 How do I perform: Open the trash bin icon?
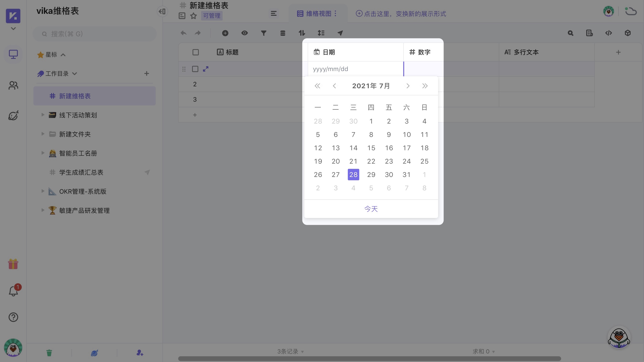pyautogui.click(x=49, y=352)
